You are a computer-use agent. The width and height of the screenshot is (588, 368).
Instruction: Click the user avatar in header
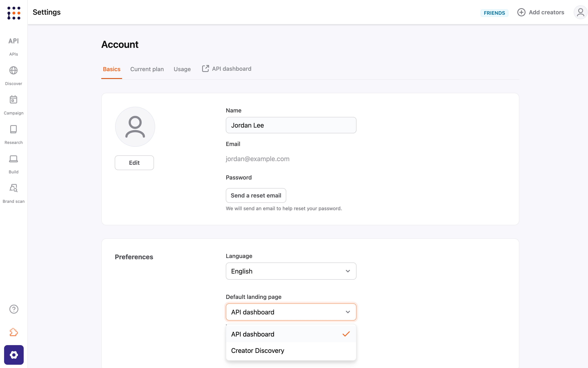pyautogui.click(x=580, y=12)
